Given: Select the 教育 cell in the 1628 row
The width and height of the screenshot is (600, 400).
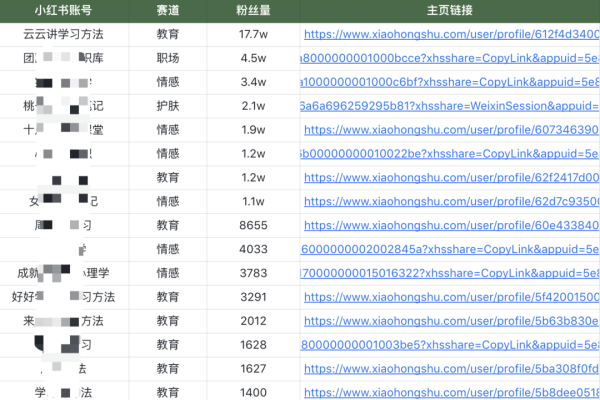Looking at the screenshot, I should [168, 345].
